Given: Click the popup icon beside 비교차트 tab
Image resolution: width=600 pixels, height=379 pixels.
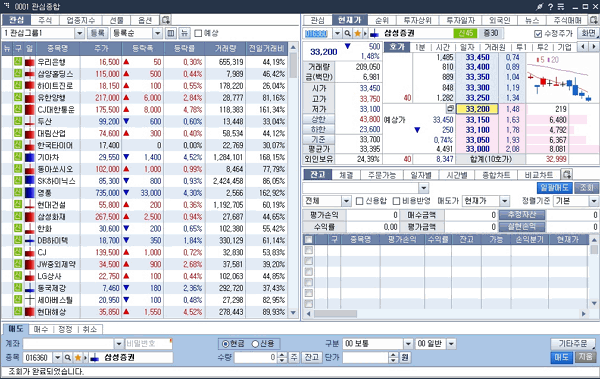Looking at the screenshot, I should coord(567,175).
